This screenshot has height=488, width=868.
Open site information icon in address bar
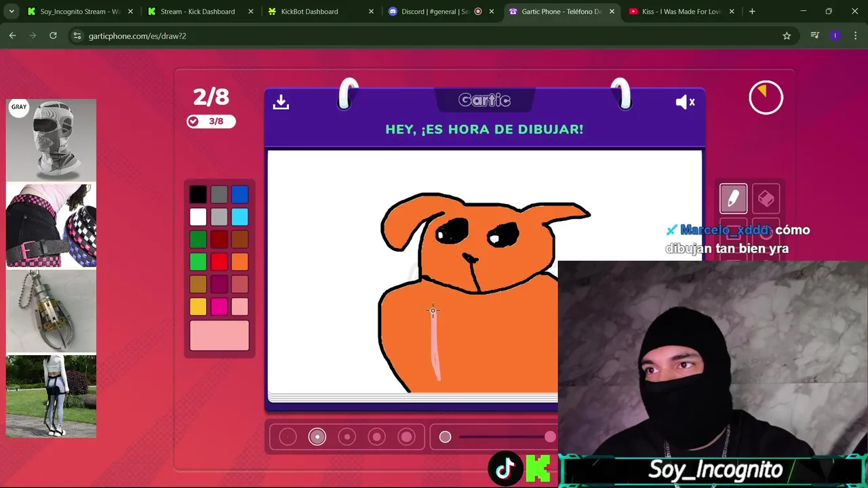pos(77,36)
